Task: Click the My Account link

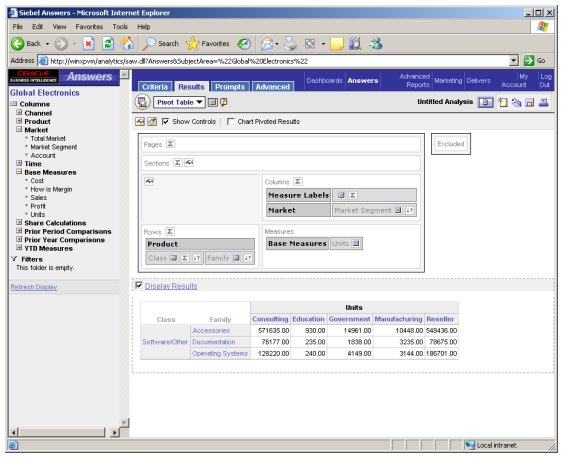Action: coord(514,80)
